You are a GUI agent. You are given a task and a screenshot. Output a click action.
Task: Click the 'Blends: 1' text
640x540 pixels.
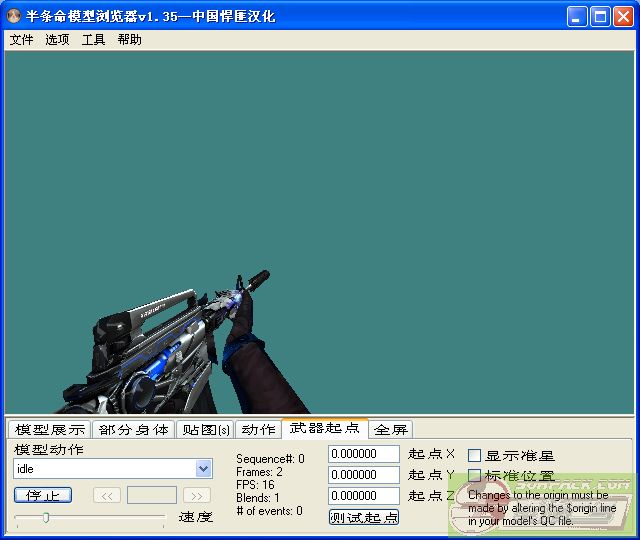pos(258,498)
